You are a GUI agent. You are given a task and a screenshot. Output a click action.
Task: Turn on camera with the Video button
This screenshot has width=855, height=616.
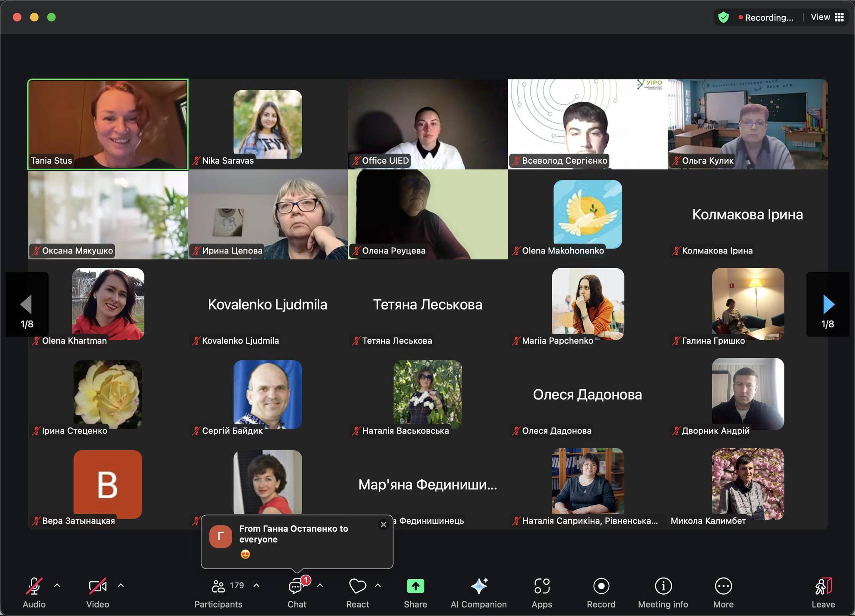pos(97,586)
